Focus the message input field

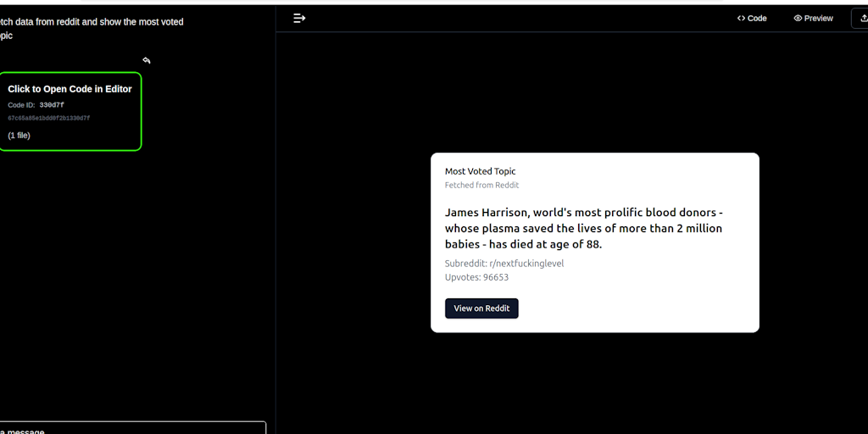click(x=133, y=428)
